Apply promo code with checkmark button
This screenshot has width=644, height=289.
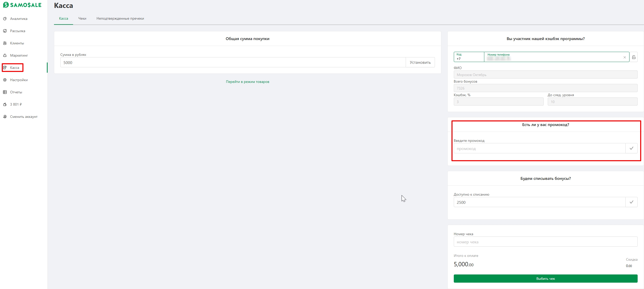tap(632, 148)
